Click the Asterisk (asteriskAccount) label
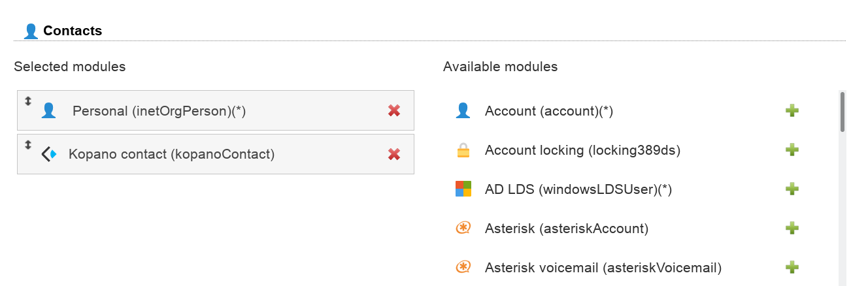The image size is (868, 286). coord(566,229)
